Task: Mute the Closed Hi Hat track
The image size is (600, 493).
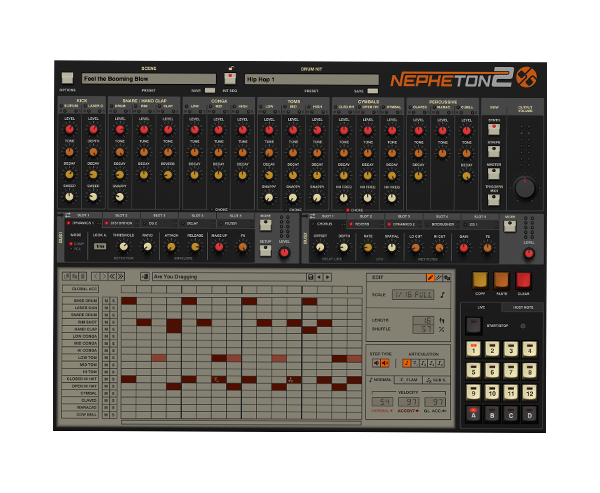Action: click(x=106, y=379)
